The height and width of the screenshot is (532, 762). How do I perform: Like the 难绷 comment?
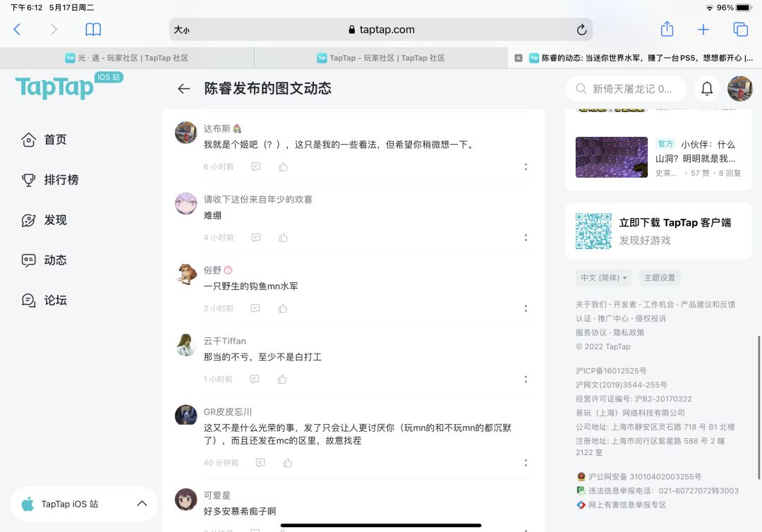284,238
